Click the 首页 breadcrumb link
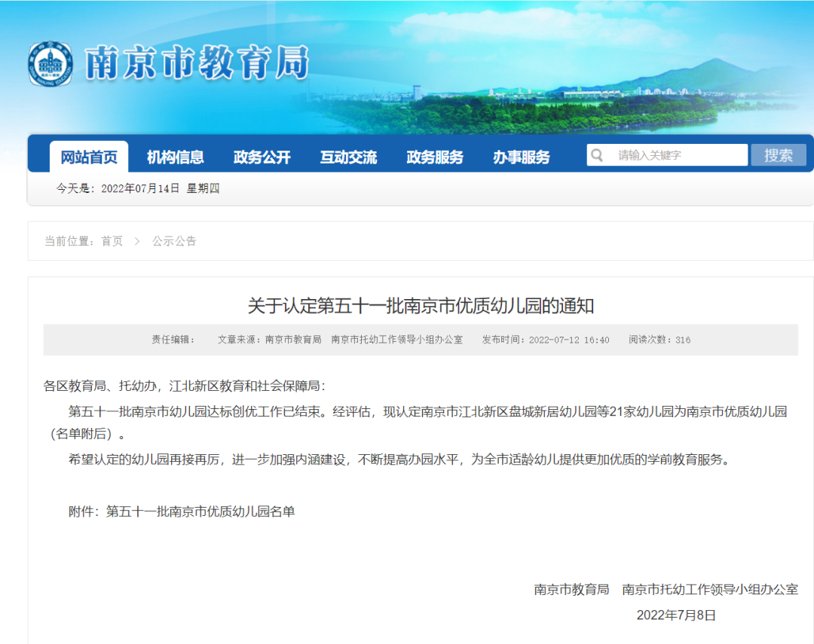 112,241
